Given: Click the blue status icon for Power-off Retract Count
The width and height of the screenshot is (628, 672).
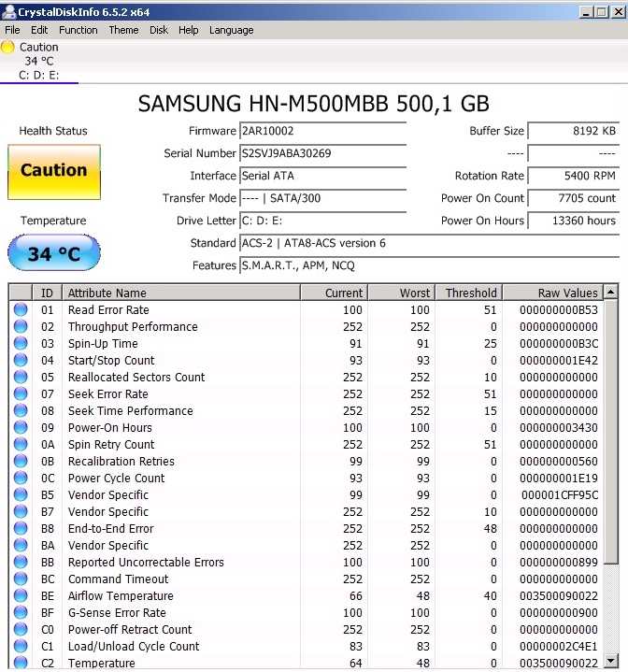Looking at the screenshot, I should pos(21,629).
